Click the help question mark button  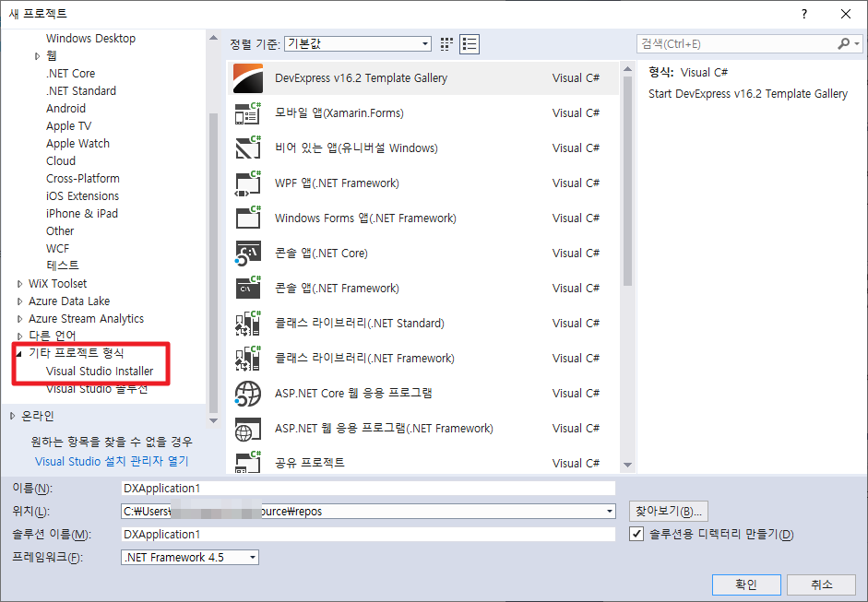click(804, 15)
